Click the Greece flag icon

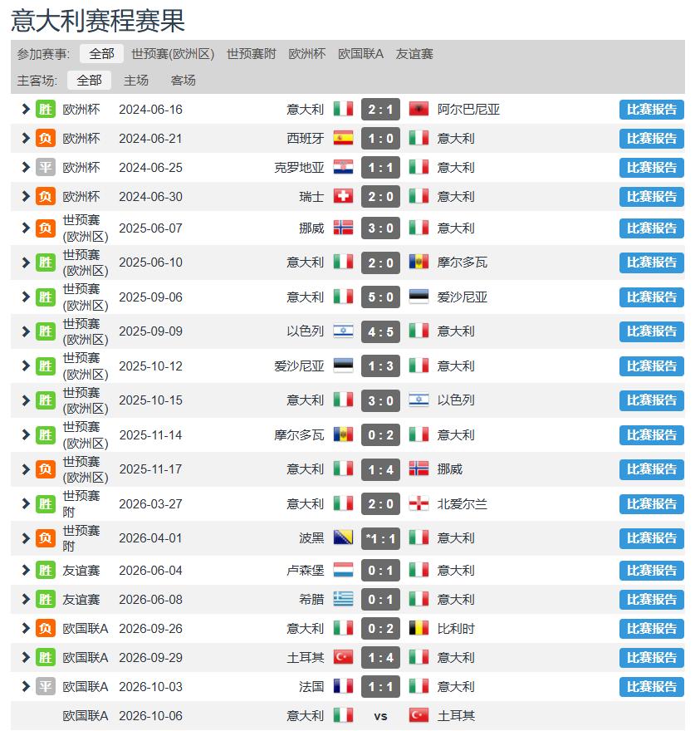(343, 599)
